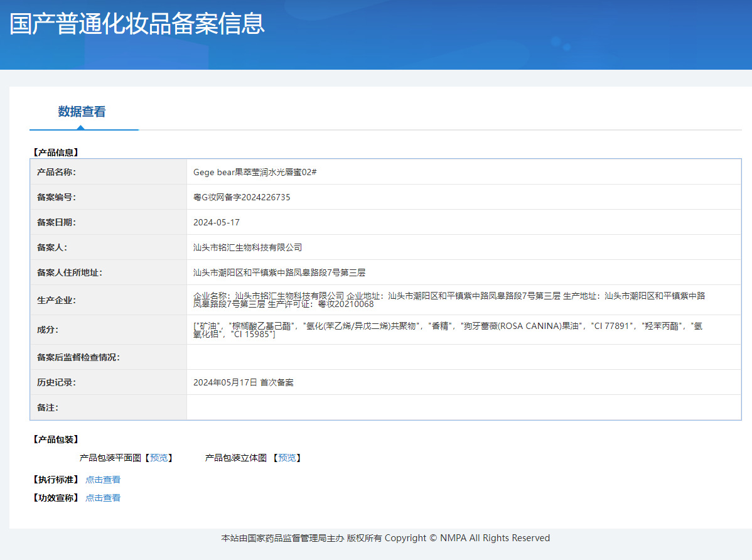This screenshot has height=560, width=752.
Task: Click the NMPA copyright footer text
Action: click(x=385, y=538)
